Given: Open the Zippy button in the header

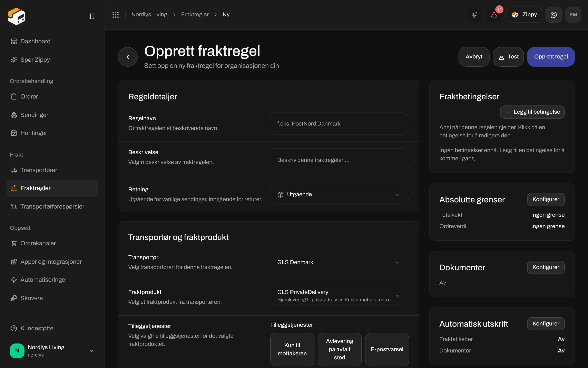Looking at the screenshot, I should click(x=524, y=15).
